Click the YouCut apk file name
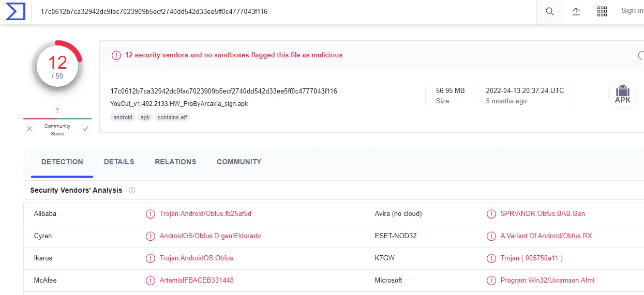 179,104
